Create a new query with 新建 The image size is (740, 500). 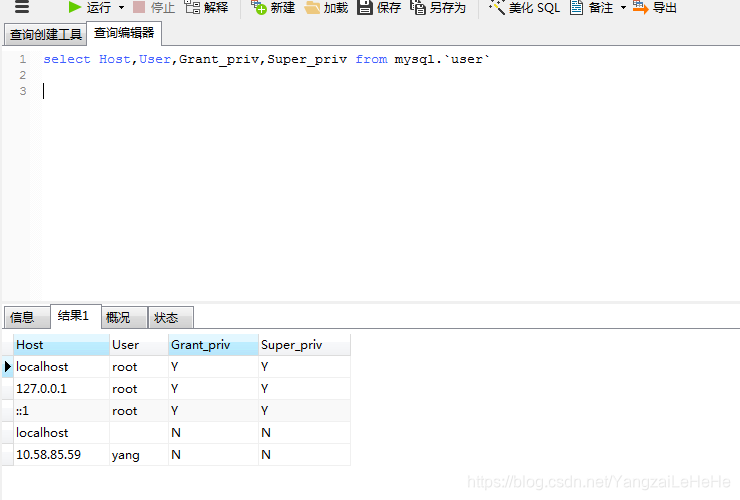[273, 7]
